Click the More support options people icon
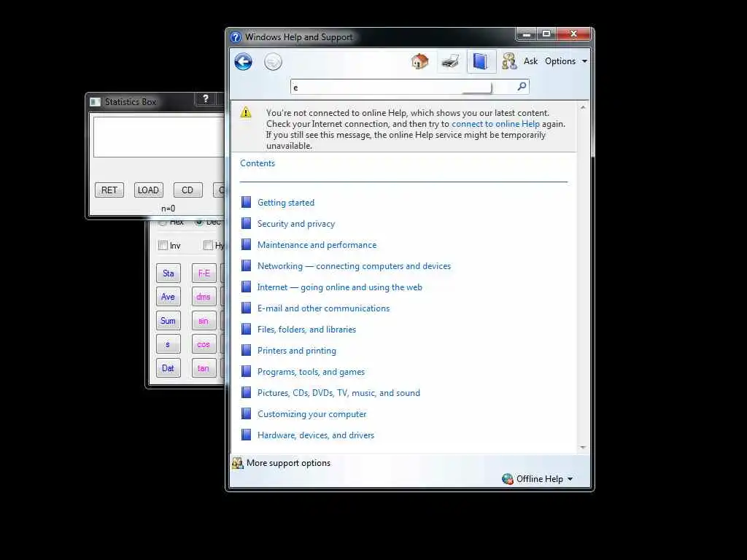747x560 pixels. click(237, 463)
